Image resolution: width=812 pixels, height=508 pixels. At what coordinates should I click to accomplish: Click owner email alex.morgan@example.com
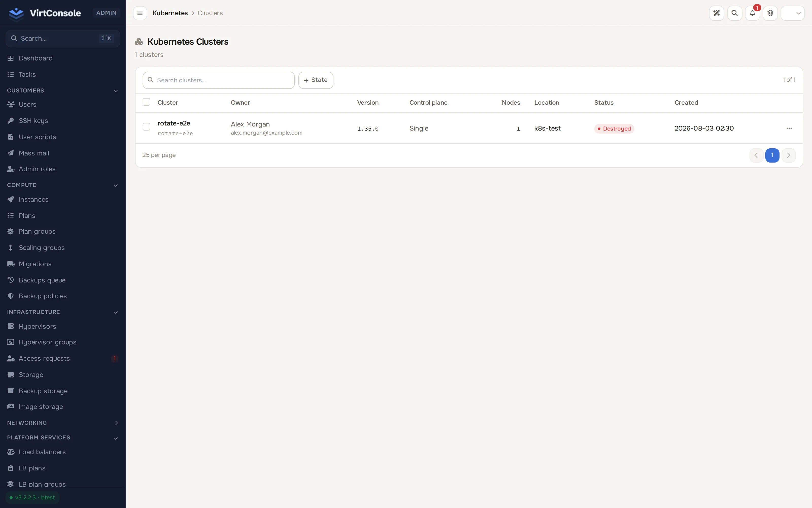click(x=266, y=133)
